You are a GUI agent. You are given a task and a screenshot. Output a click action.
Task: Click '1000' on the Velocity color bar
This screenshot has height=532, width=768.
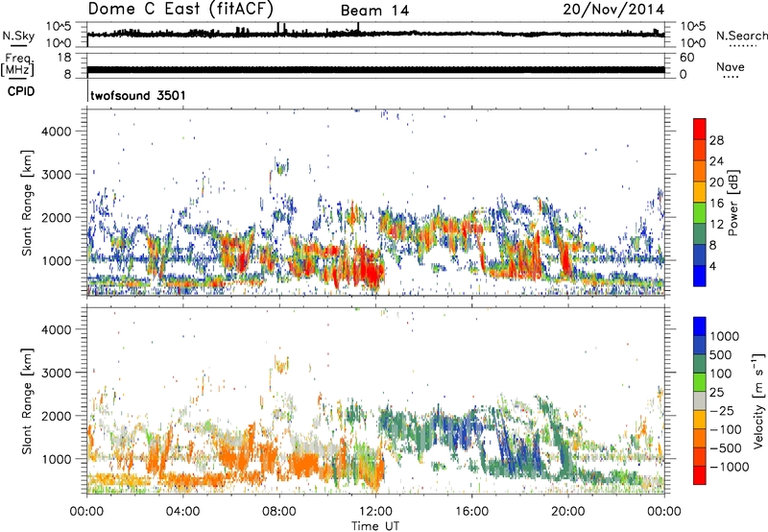coord(725,336)
